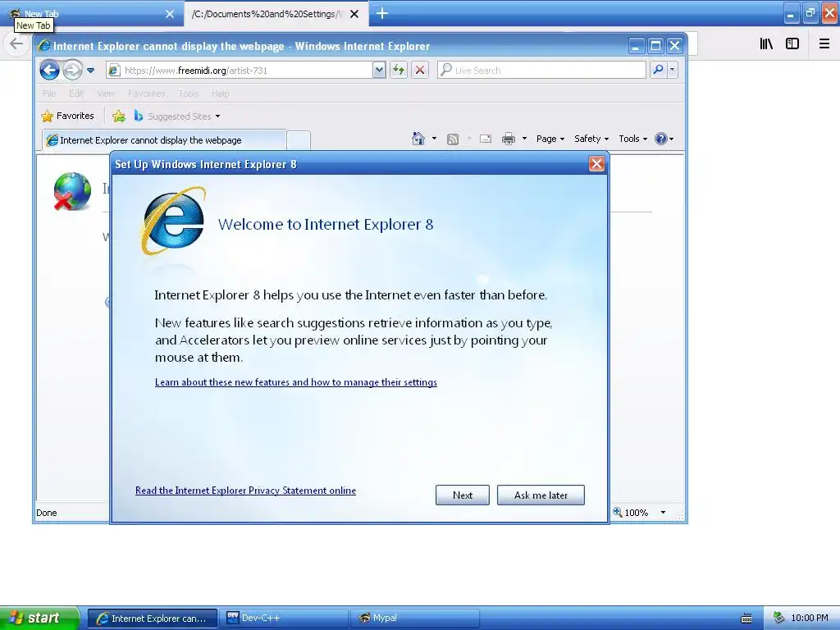Click Mypal Library bookshelf icon
This screenshot has width=840, height=630.
click(766, 44)
